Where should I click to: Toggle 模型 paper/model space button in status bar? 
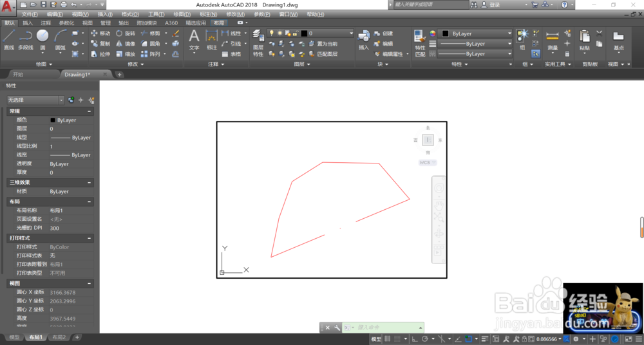tap(376, 339)
